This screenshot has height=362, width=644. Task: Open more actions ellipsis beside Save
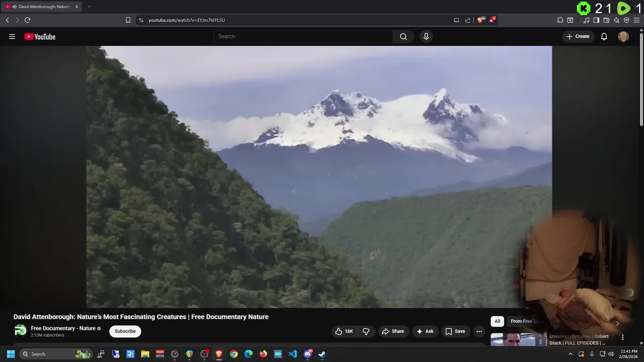479,331
